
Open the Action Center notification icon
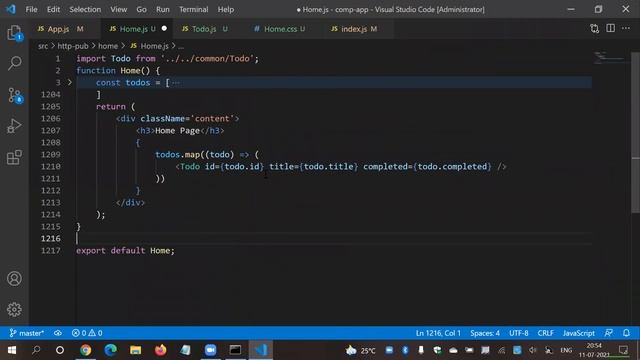click(x=623, y=350)
